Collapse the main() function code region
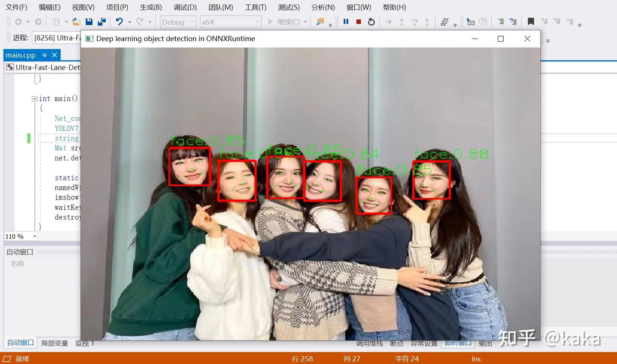The width and height of the screenshot is (617, 364). pos(34,98)
